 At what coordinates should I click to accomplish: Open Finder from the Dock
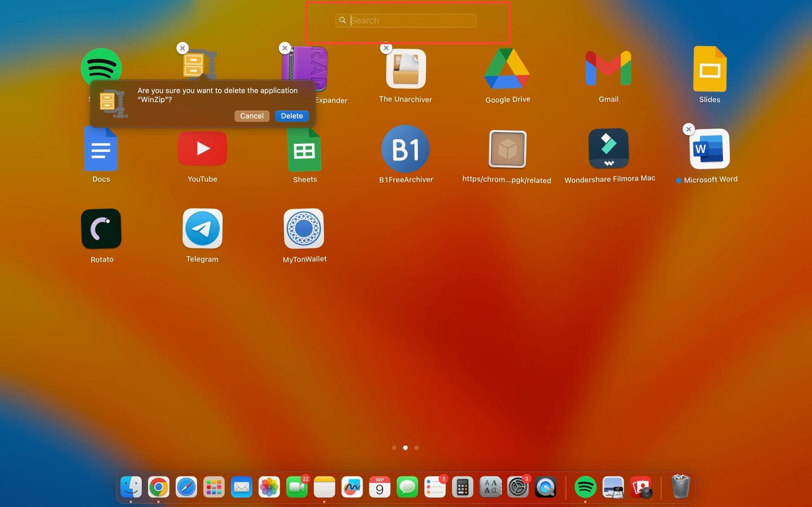[x=131, y=487]
